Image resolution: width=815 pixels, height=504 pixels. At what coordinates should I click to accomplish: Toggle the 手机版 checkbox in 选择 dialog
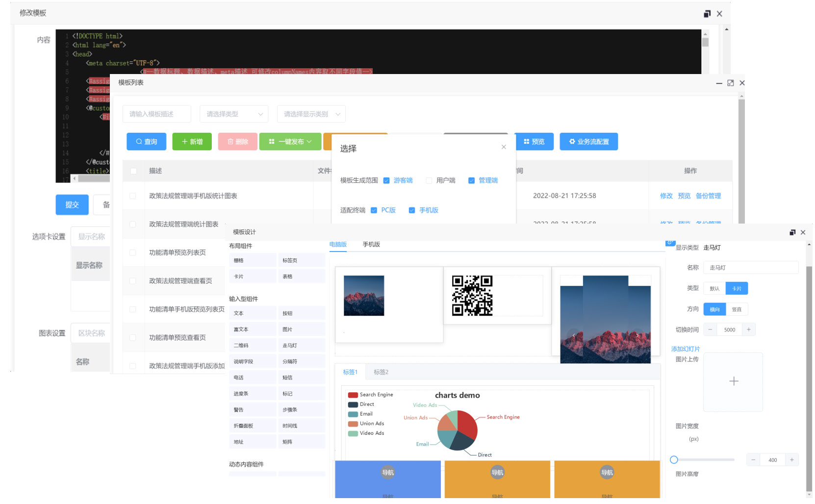coord(412,210)
